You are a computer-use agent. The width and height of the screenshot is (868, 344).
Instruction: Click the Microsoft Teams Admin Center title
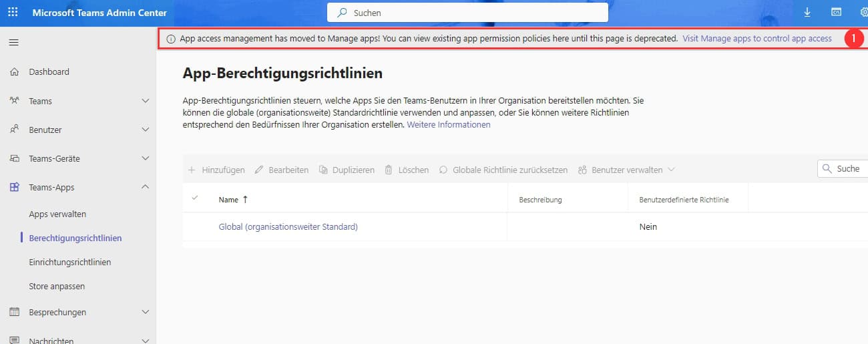[x=99, y=13]
